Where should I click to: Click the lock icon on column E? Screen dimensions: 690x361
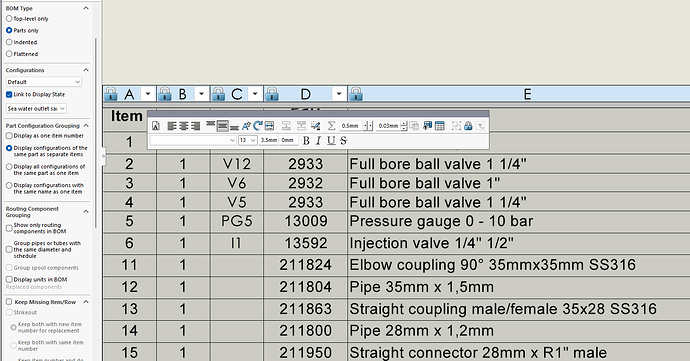356,94
